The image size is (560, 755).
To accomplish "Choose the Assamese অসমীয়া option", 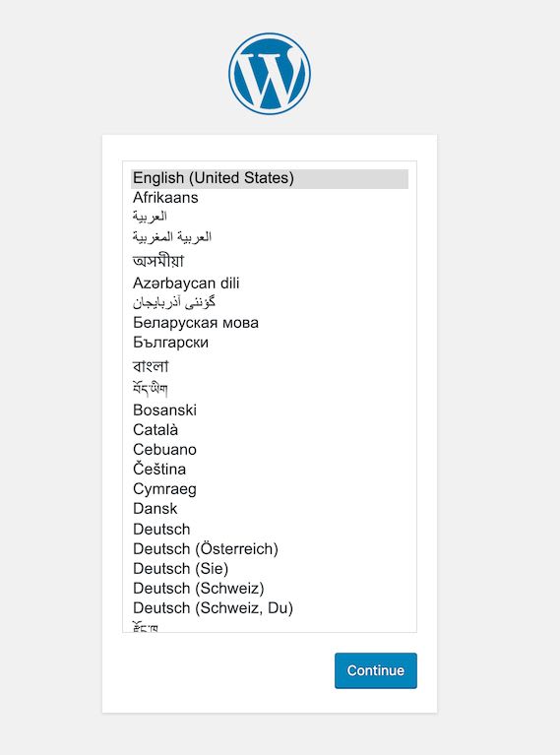I will coord(269,261).
